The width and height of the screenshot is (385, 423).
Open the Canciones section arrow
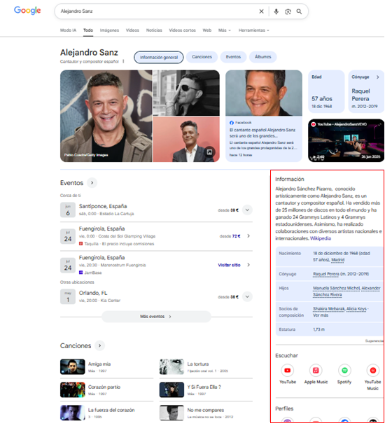99,346
